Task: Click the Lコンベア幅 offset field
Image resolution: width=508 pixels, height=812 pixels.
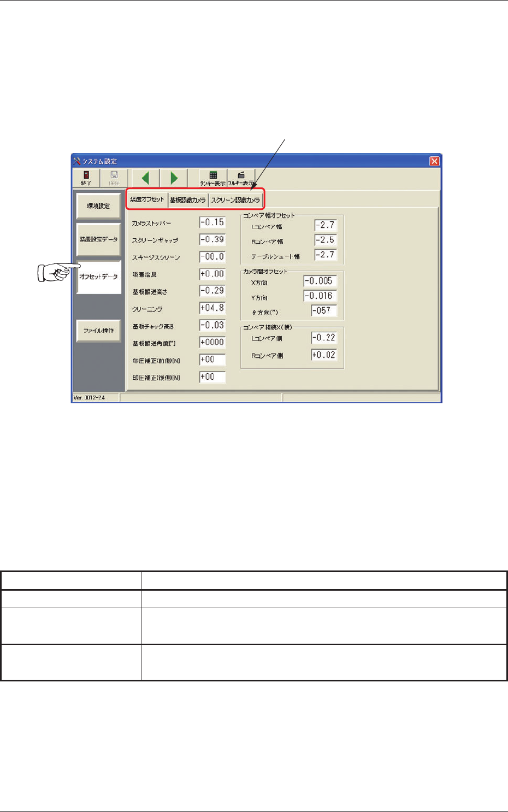Action: tap(326, 225)
